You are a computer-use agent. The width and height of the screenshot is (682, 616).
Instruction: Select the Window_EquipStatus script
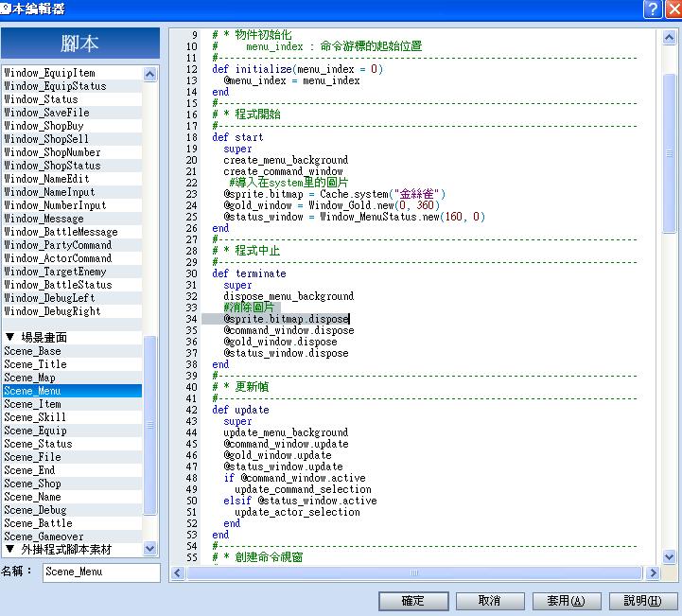[72, 86]
